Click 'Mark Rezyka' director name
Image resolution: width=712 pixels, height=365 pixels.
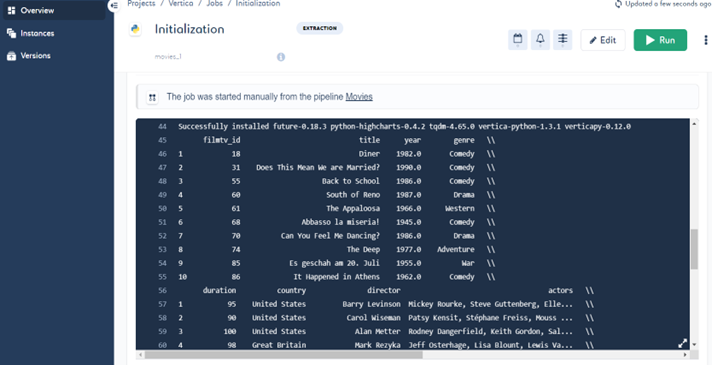tap(378, 345)
